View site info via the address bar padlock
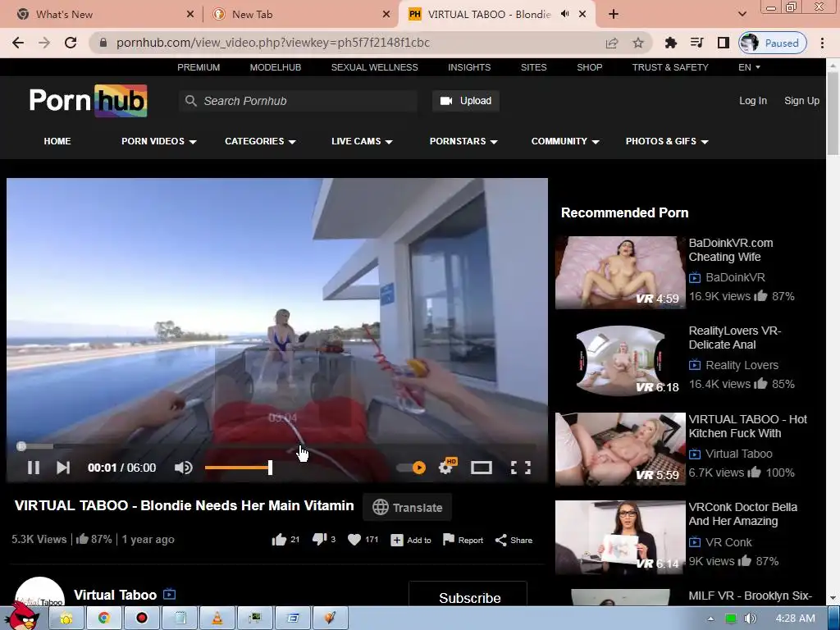This screenshot has width=840, height=630. pos(103,43)
